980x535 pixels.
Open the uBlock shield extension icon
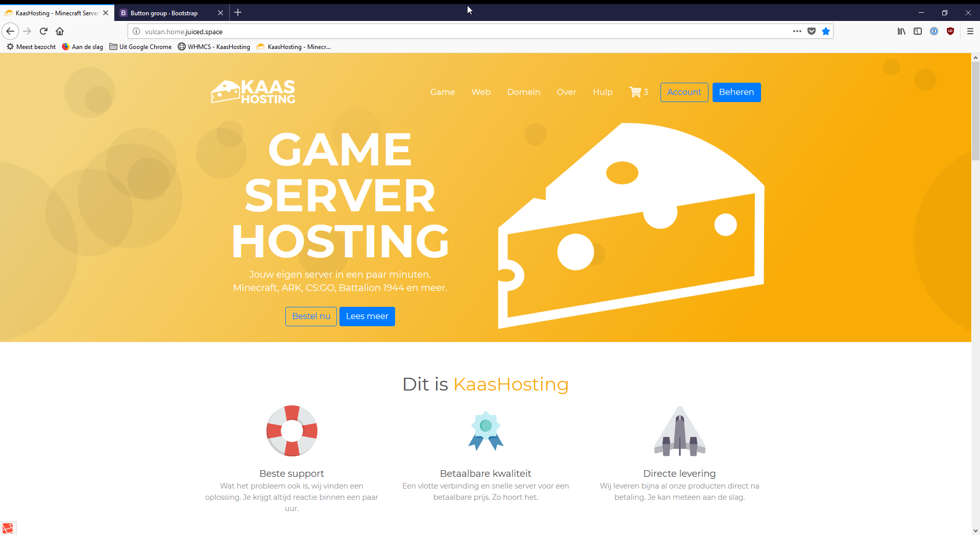coord(950,31)
